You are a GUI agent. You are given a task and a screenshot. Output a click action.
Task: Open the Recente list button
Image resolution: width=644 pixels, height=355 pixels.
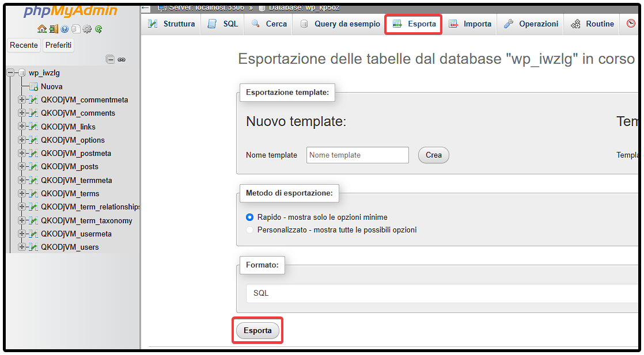[x=24, y=45]
